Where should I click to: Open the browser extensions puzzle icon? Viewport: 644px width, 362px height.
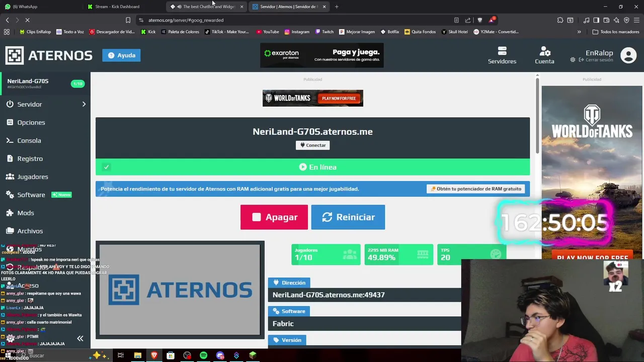pyautogui.click(x=560, y=20)
